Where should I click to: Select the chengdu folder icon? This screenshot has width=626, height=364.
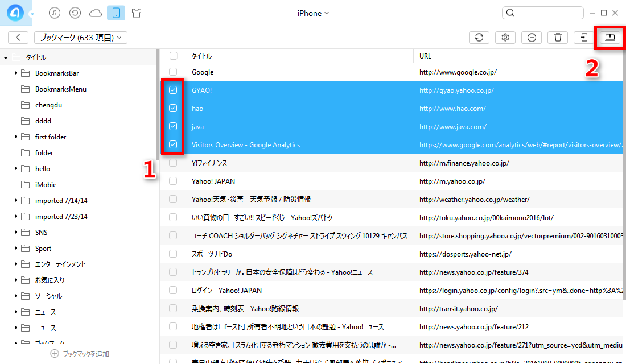click(25, 105)
